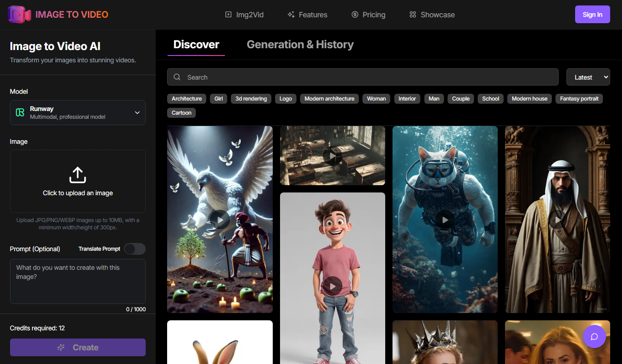Filter by the Cartoon tag

pyautogui.click(x=182, y=113)
